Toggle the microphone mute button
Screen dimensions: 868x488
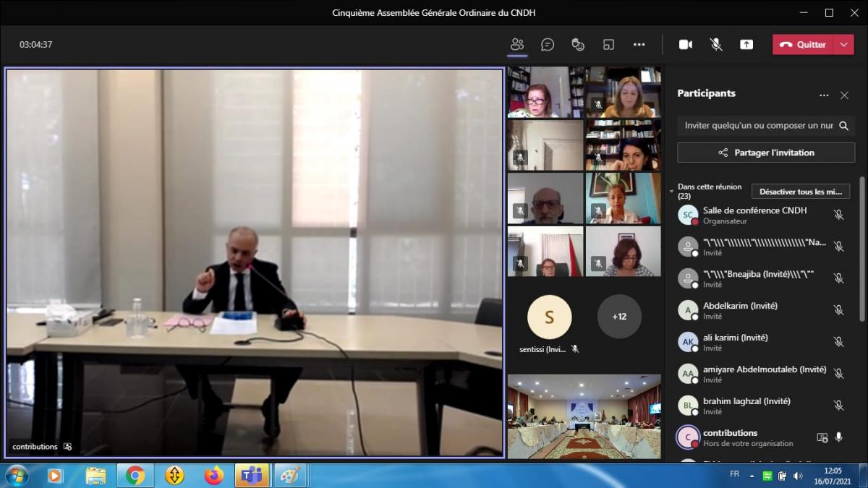click(x=715, y=44)
